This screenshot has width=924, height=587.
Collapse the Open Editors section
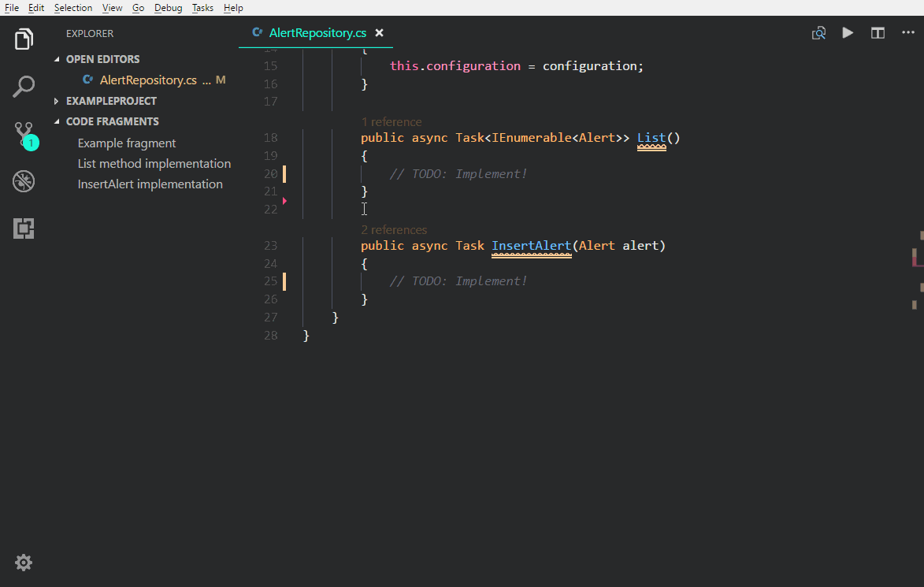point(102,59)
